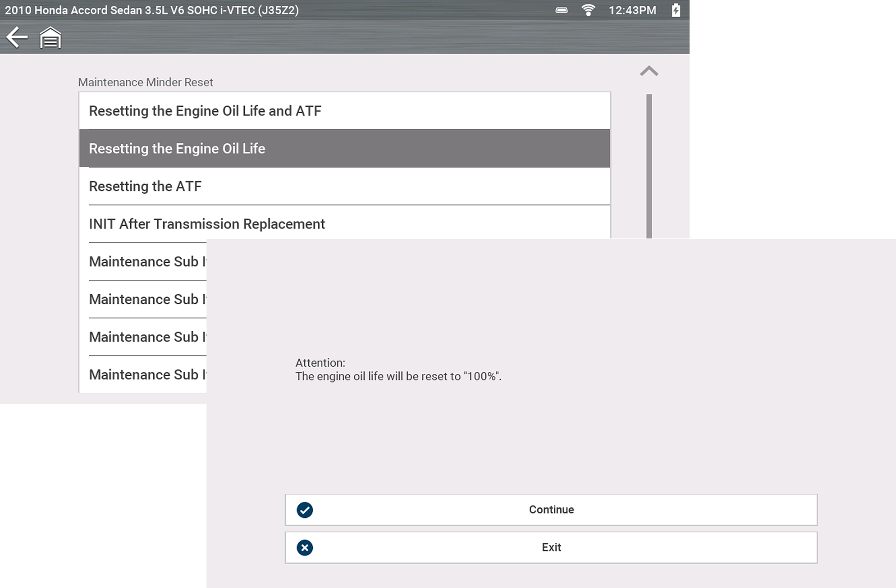Click the vertical scrollbar track
Screen dimensions: 896x588
pos(649,166)
